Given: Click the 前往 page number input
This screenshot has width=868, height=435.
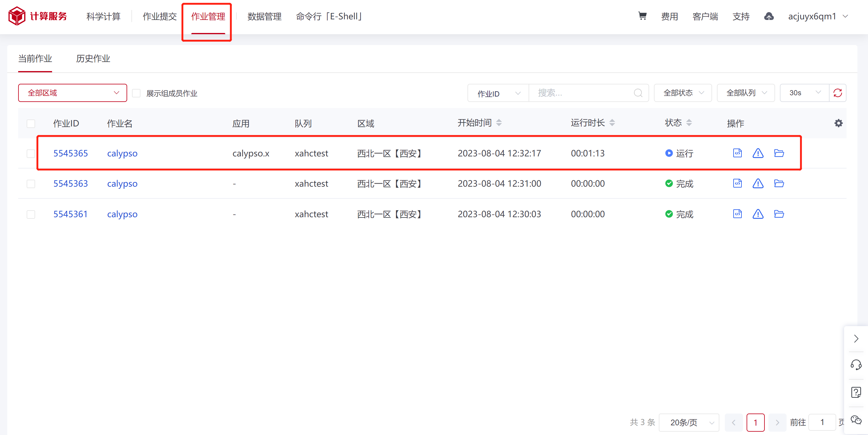Looking at the screenshot, I should click(822, 422).
